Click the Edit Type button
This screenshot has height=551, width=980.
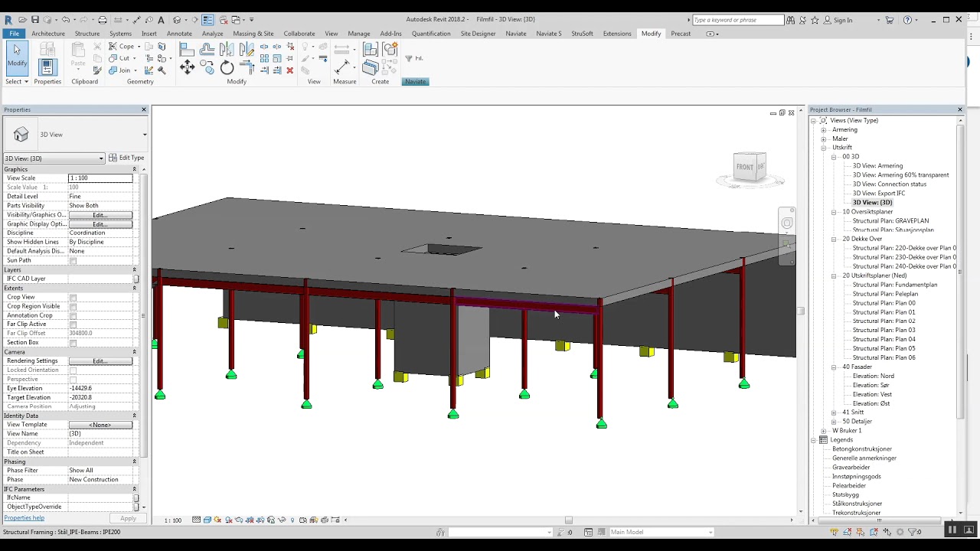(126, 158)
